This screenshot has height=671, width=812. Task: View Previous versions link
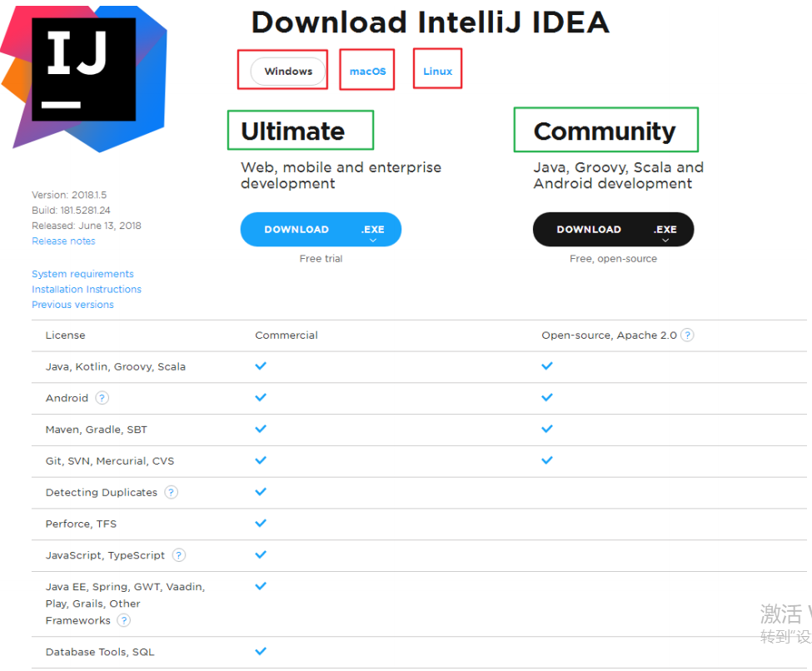(73, 305)
